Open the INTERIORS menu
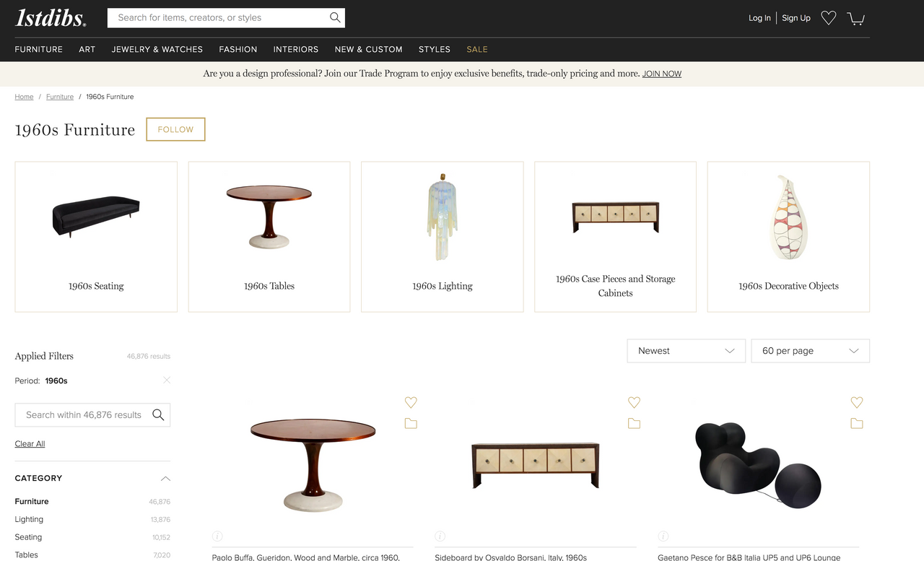Image resolution: width=924 pixels, height=561 pixels. [x=296, y=49]
